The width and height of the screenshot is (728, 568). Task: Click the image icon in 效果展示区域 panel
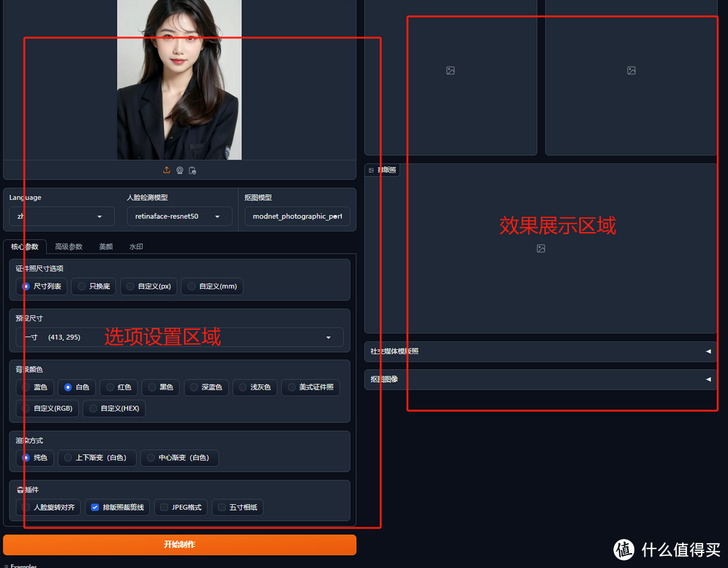[541, 249]
